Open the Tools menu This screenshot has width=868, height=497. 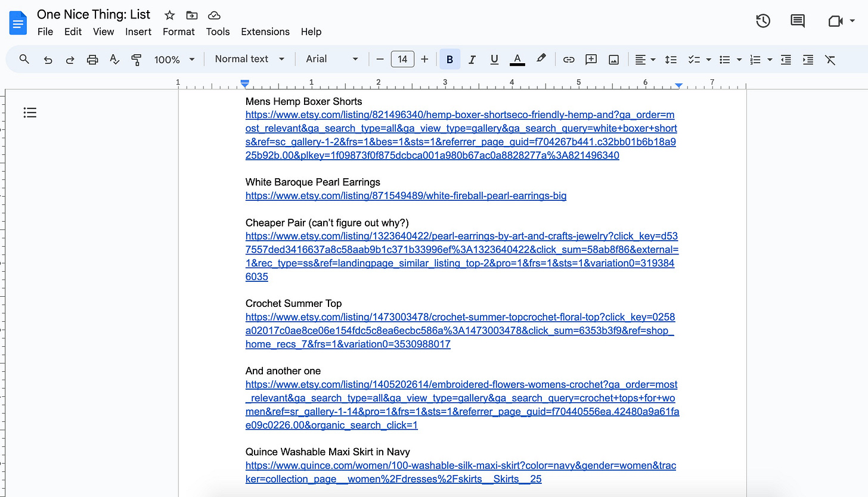pos(218,32)
